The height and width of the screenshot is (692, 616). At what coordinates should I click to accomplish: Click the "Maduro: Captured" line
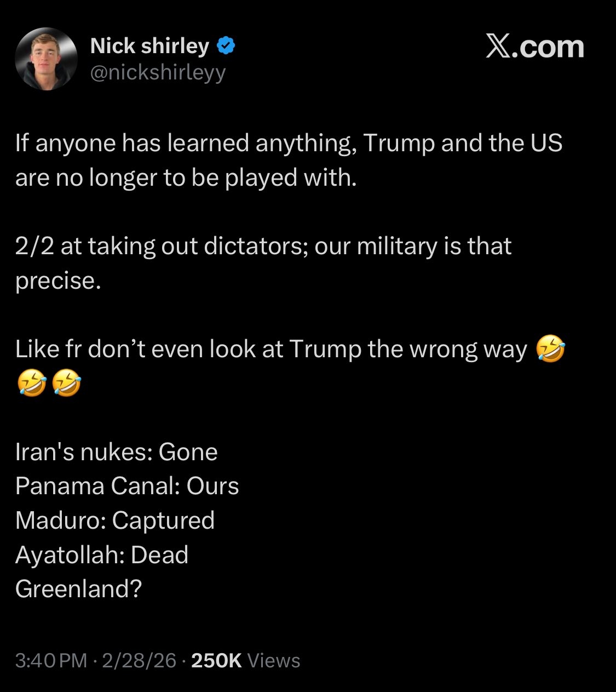click(x=115, y=521)
